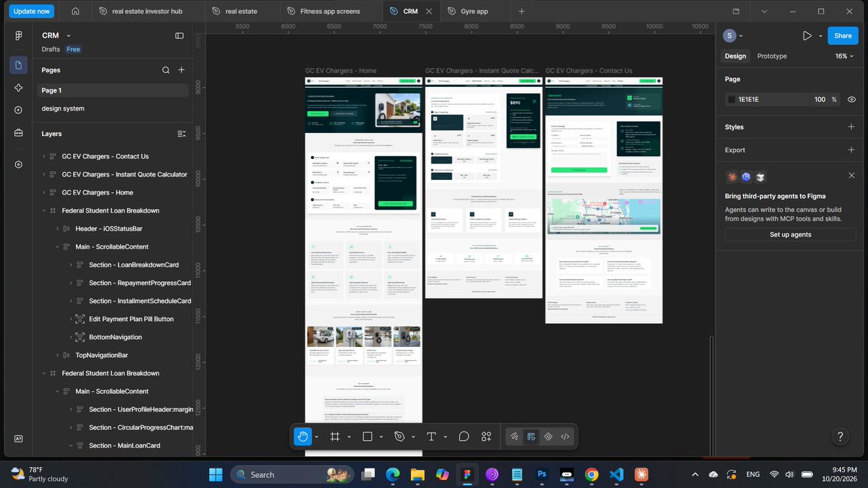Click the AI badge icon at bottom-left rail
Image resolution: width=868 pixels, height=488 pixels.
coord(19,439)
